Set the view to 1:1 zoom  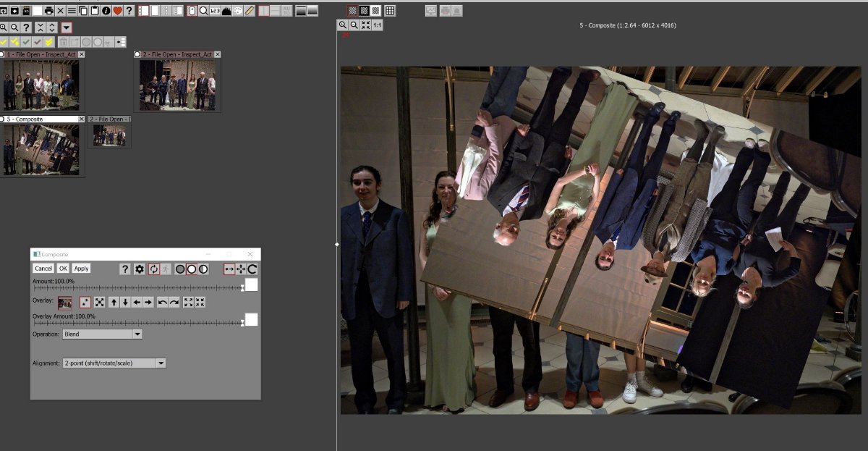[x=378, y=25]
